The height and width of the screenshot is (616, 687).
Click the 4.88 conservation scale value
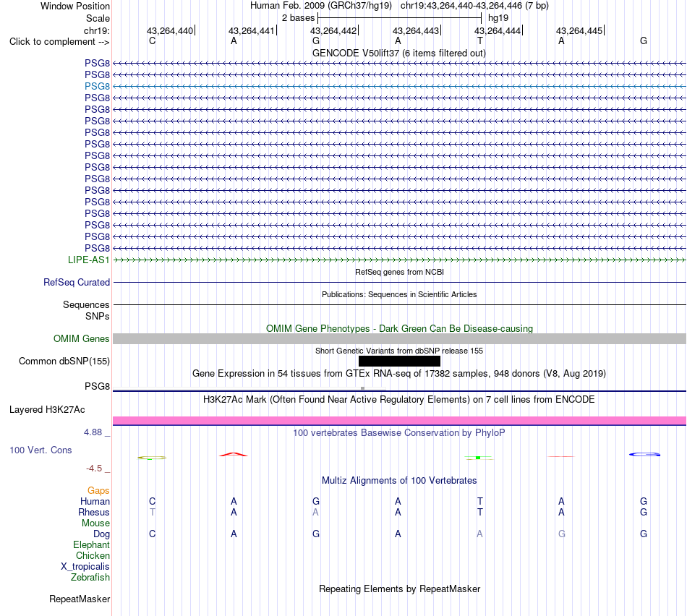pyautogui.click(x=93, y=432)
